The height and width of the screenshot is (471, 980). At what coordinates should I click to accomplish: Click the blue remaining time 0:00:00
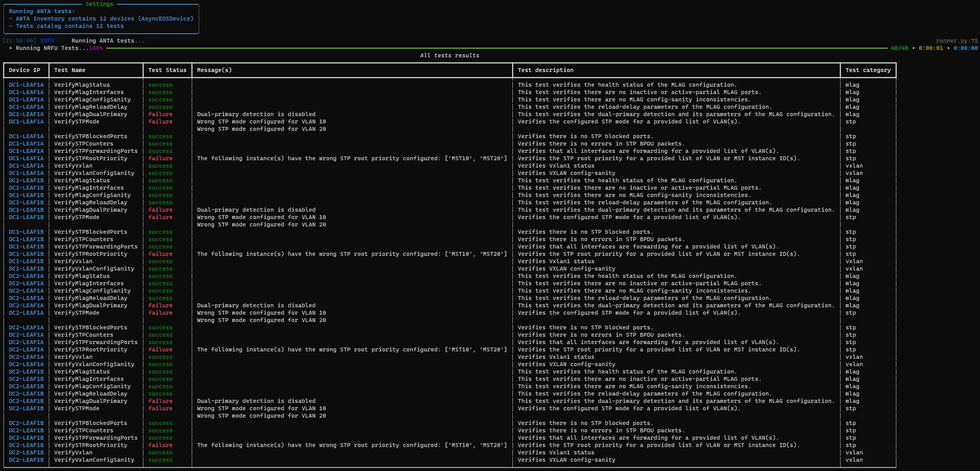click(966, 48)
